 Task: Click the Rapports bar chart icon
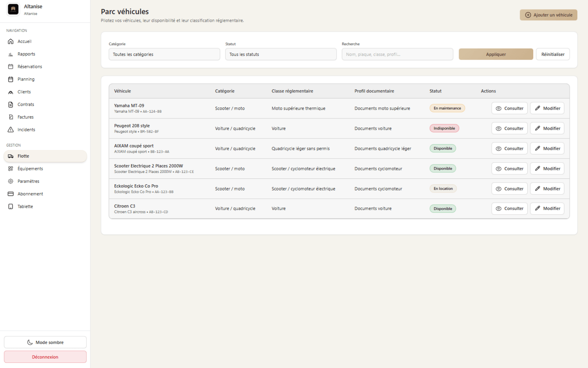click(11, 54)
